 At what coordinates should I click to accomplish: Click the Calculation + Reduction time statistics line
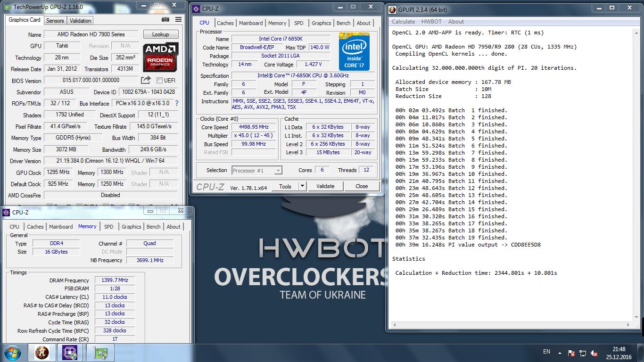[476, 273]
